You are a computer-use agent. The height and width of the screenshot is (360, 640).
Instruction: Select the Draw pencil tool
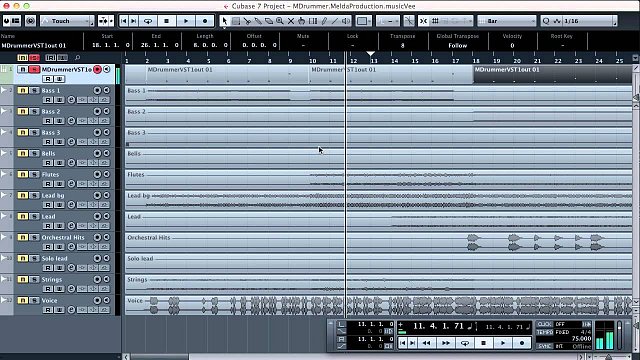point(324,21)
